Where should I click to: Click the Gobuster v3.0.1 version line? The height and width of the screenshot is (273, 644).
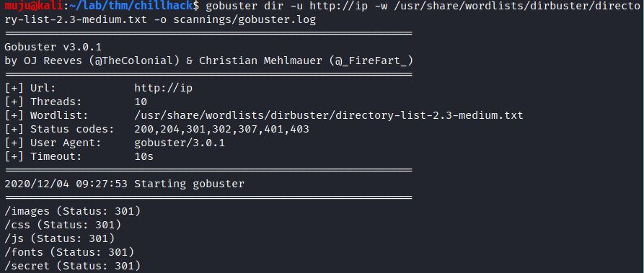tap(53, 48)
